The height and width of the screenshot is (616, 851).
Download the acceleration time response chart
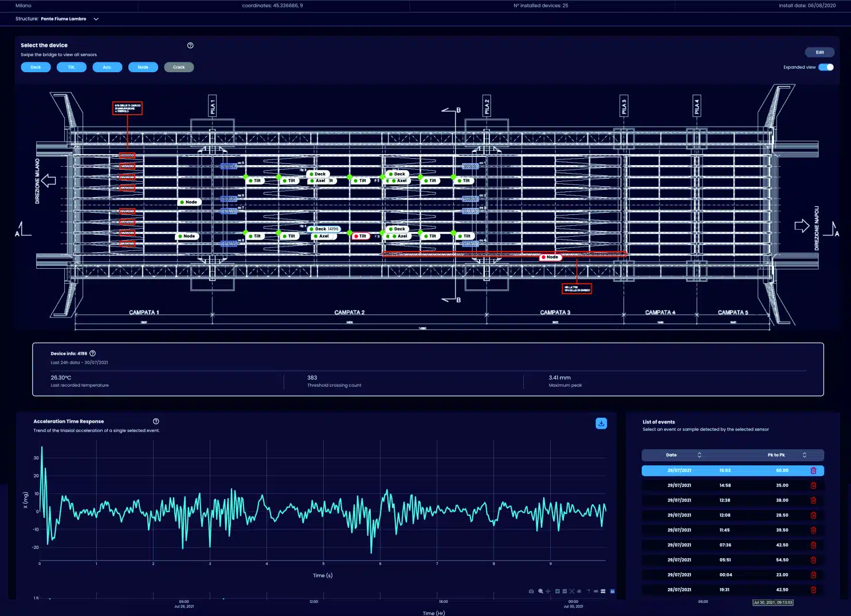pyautogui.click(x=601, y=423)
